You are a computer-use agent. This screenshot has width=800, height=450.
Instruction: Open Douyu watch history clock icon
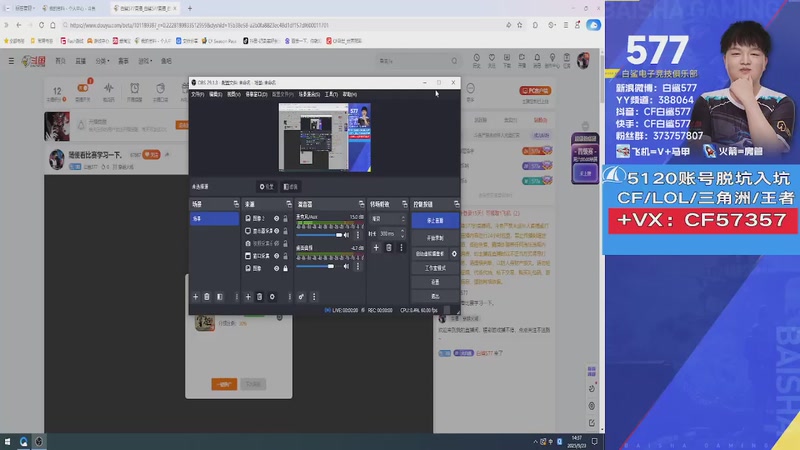coord(477,60)
